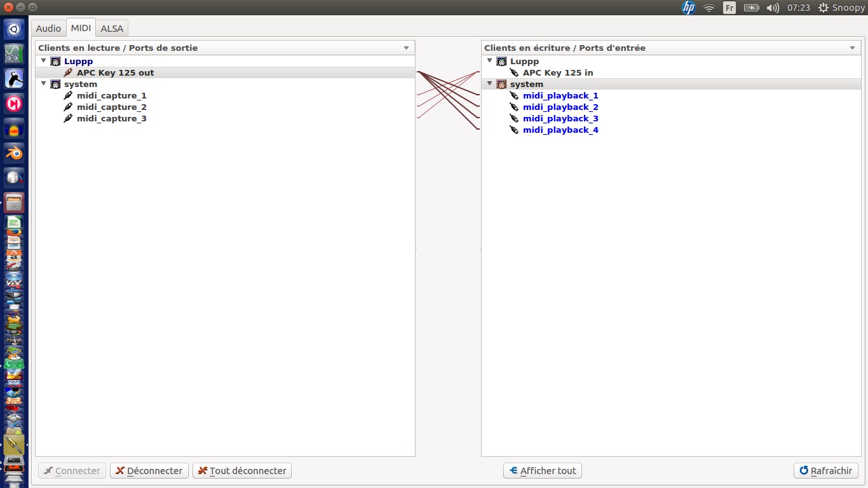This screenshot has height=488, width=868.
Task: Click the Déconnecter button
Action: (149, 471)
